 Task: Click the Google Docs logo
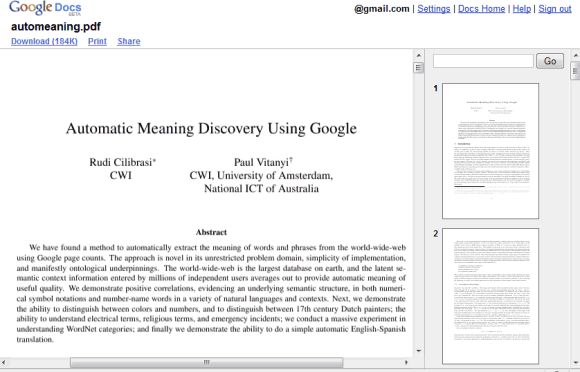click(45, 8)
